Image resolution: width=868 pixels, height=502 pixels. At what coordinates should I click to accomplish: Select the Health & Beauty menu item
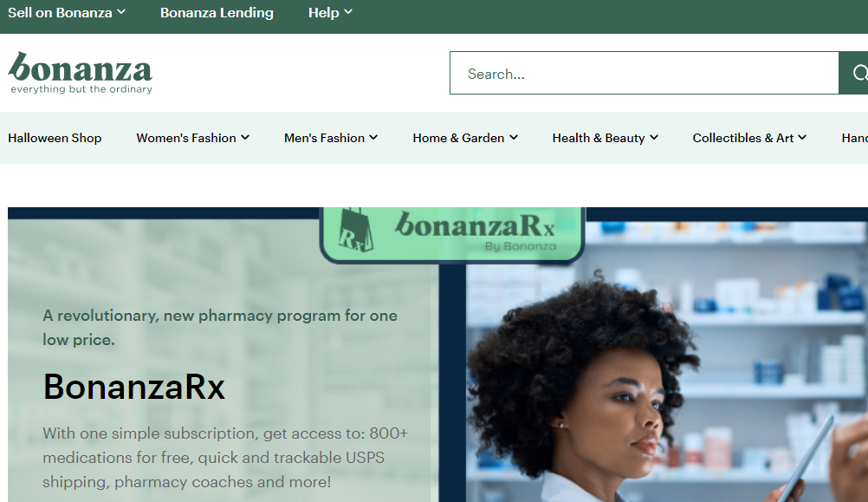[599, 138]
